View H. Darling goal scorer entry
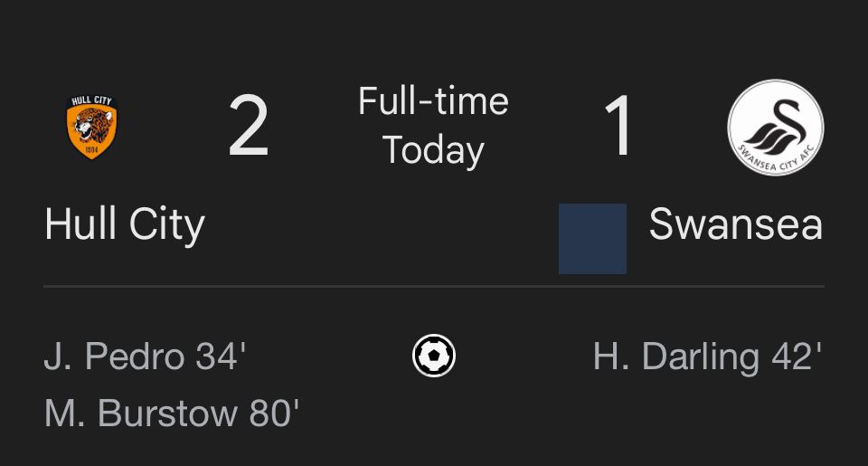The image size is (868, 466). click(x=707, y=356)
